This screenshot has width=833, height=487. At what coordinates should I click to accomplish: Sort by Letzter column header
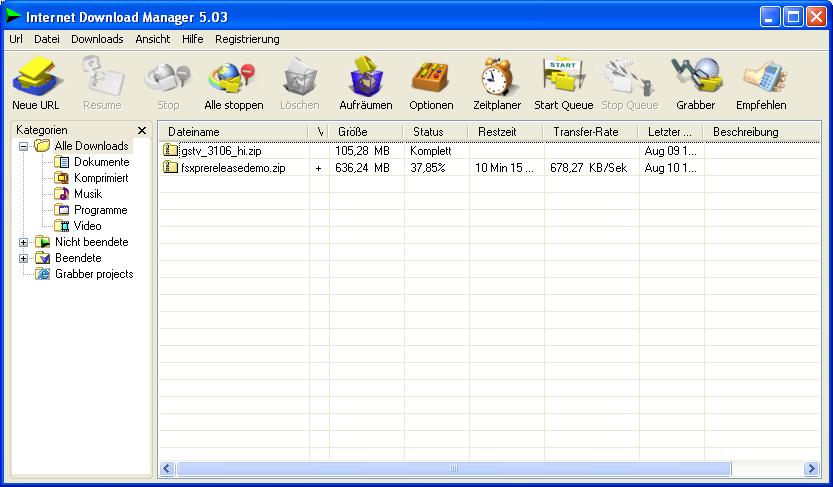click(671, 132)
